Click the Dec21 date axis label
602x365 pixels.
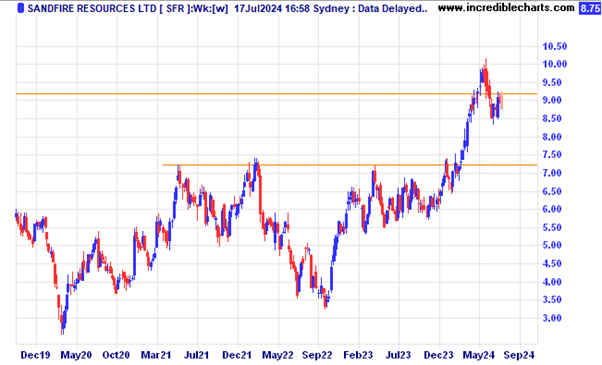coord(237,355)
